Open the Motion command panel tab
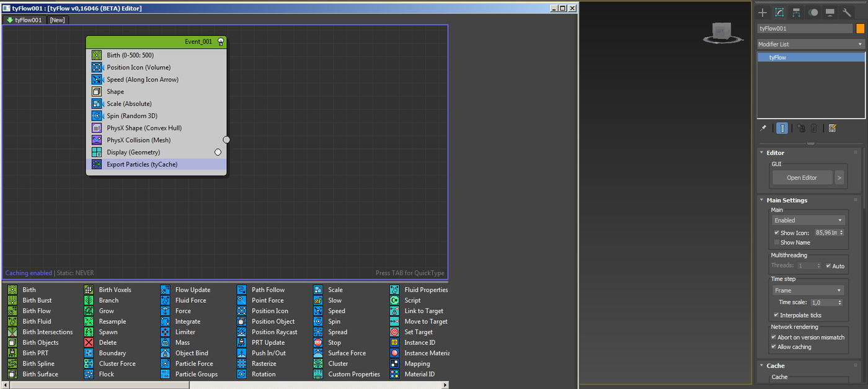 click(x=813, y=12)
